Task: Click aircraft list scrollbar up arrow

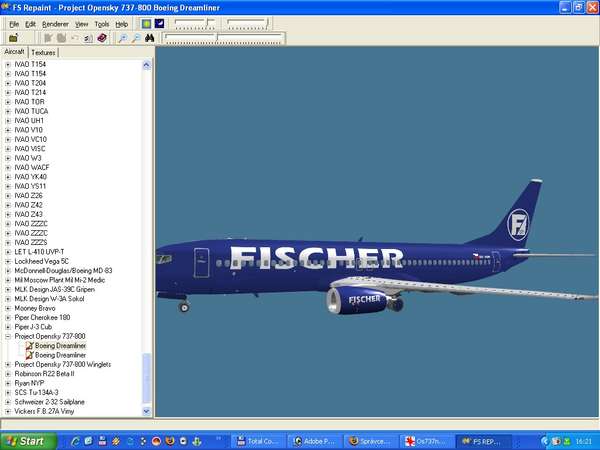Action: [147, 65]
